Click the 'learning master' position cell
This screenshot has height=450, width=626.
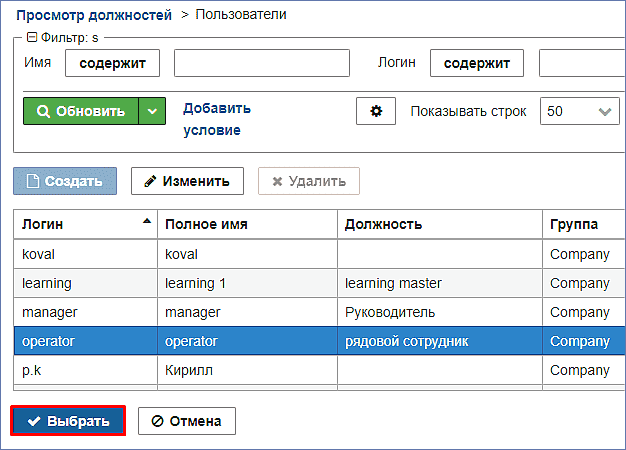click(x=440, y=283)
